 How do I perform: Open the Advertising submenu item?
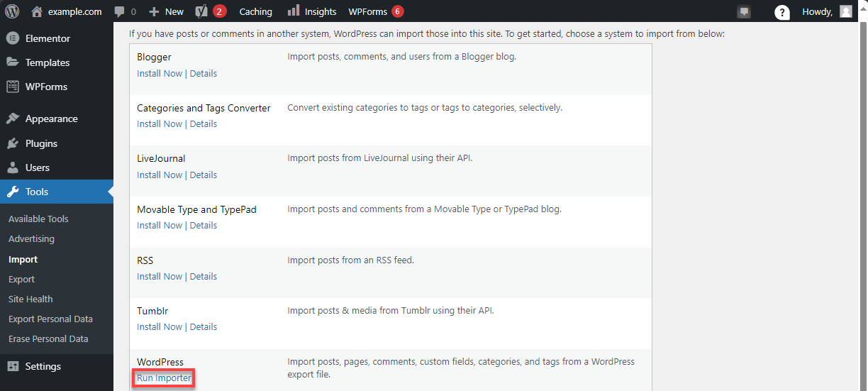pos(31,239)
